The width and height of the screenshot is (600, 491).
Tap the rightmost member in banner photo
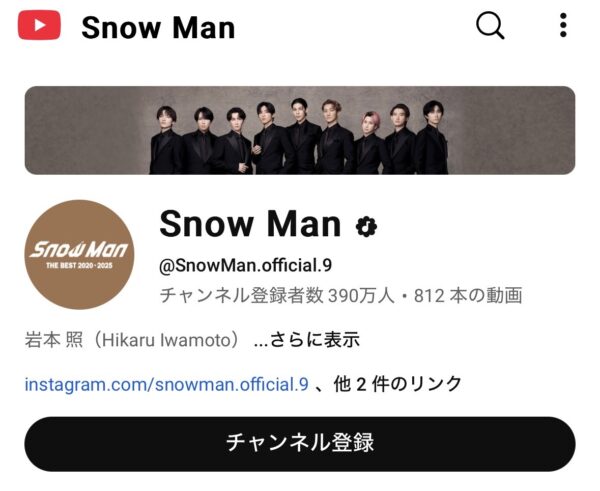pos(432,137)
